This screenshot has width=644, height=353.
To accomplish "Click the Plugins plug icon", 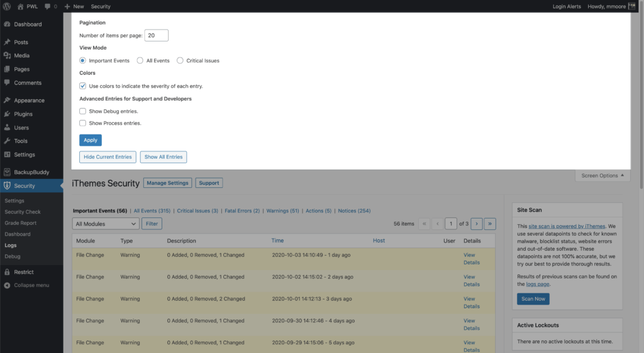I will point(7,114).
